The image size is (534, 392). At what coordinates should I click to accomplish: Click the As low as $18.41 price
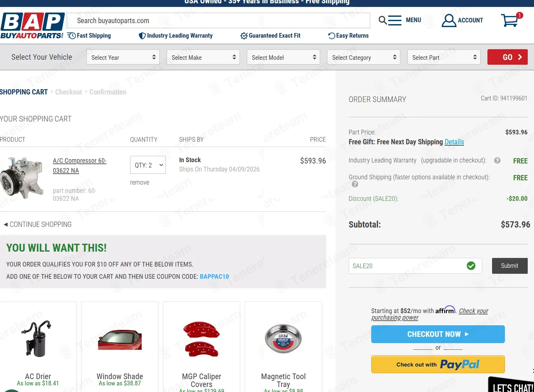(x=38, y=383)
